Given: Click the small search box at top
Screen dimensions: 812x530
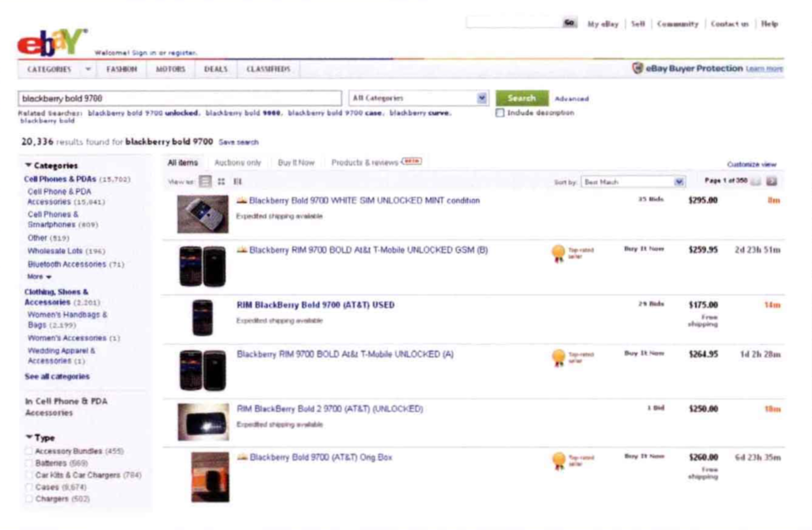Looking at the screenshot, I should click(x=513, y=23).
